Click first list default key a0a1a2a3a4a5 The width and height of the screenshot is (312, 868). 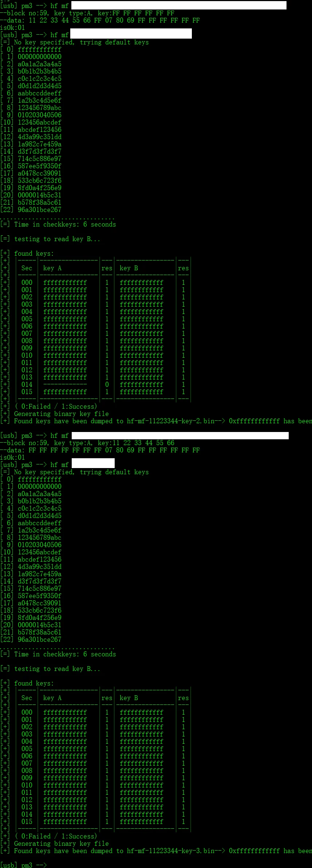pyautogui.click(x=40, y=64)
